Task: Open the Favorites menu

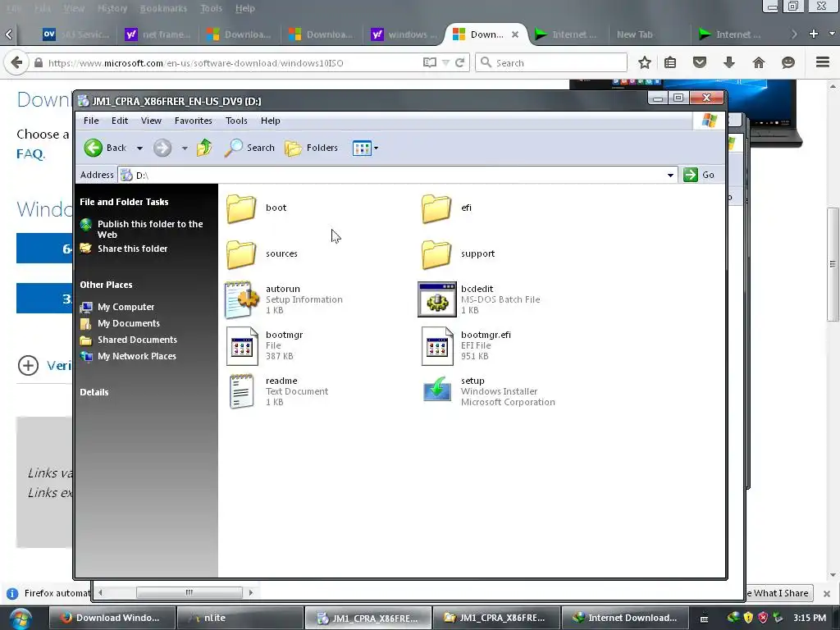Action: click(194, 121)
